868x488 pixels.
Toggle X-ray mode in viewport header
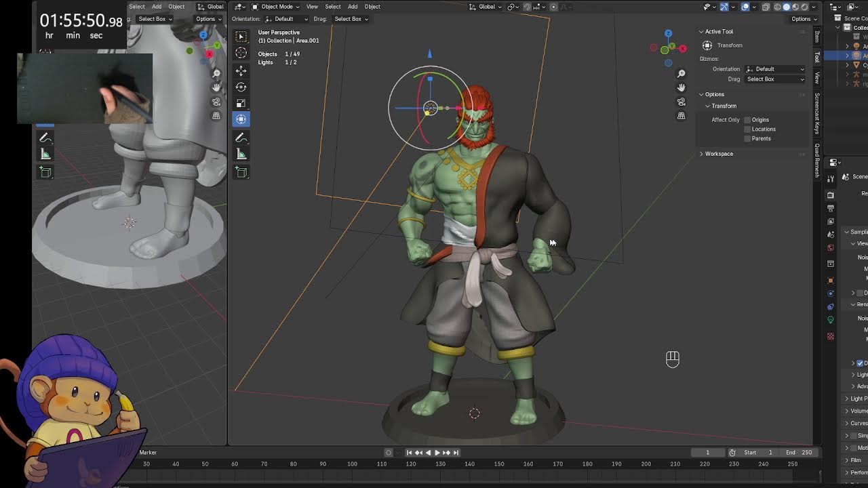click(x=766, y=7)
